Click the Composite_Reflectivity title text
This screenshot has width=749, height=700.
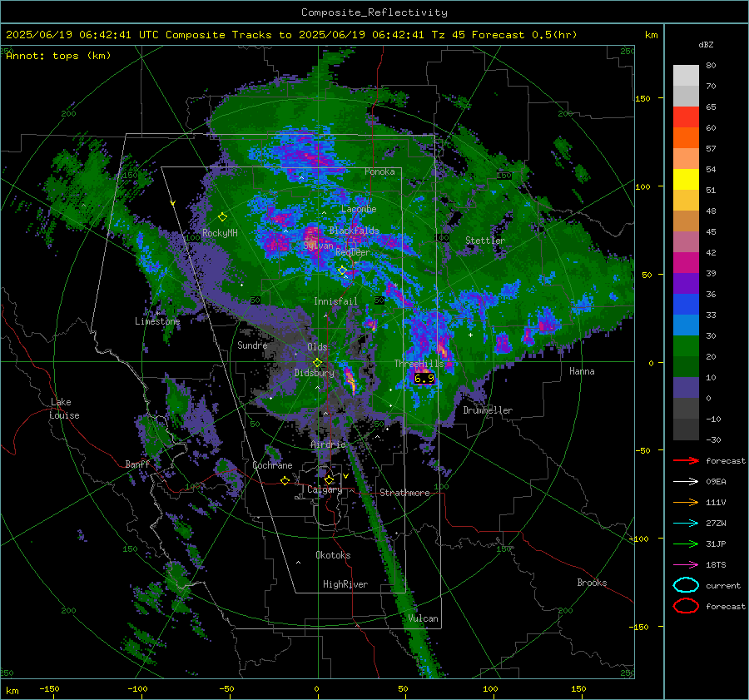point(374,12)
